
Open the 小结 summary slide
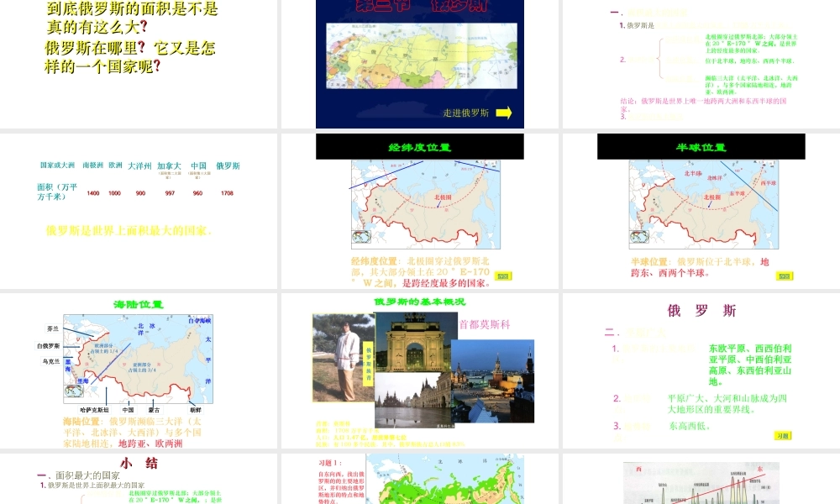coord(139,478)
